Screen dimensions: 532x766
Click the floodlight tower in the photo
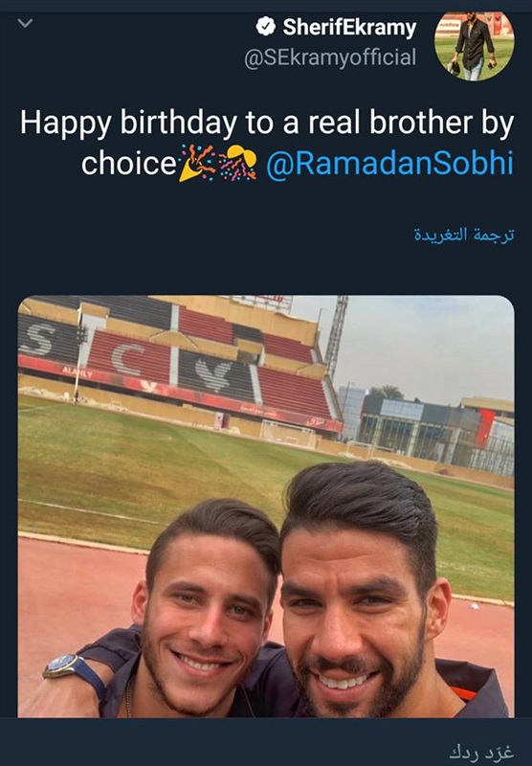pos(336,337)
